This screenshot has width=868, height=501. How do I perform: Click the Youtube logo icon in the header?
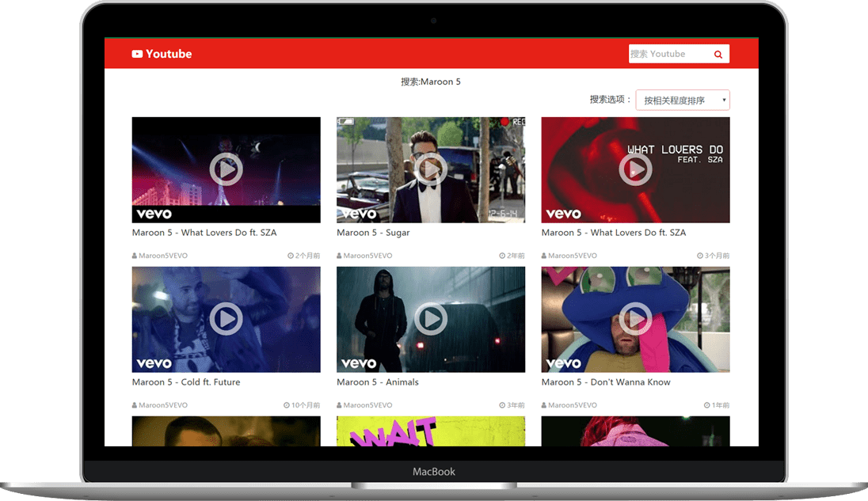point(137,54)
